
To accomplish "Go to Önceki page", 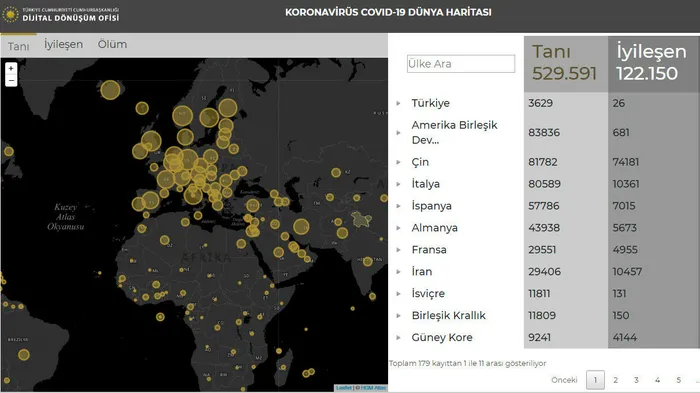I will point(564,380).
